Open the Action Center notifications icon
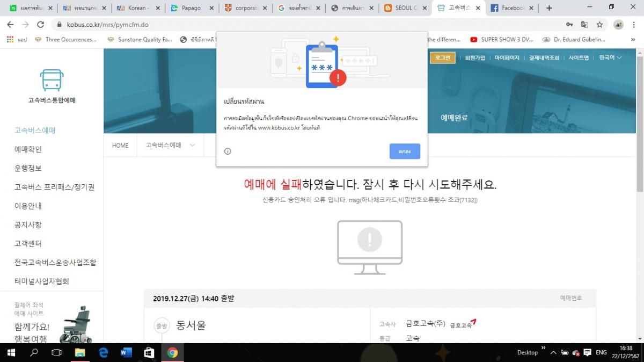 click(587, 352)
